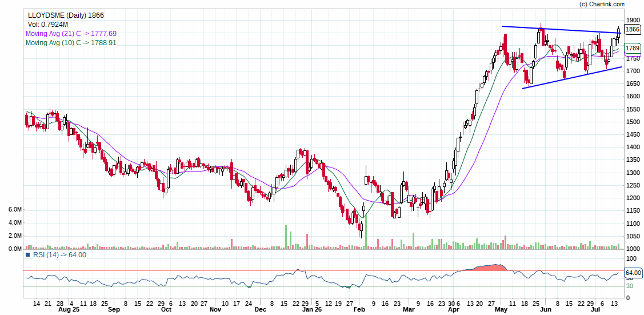Click the Oct month axis label
The width and height of the screenshot is (644, 315).
tap(166, 309)
